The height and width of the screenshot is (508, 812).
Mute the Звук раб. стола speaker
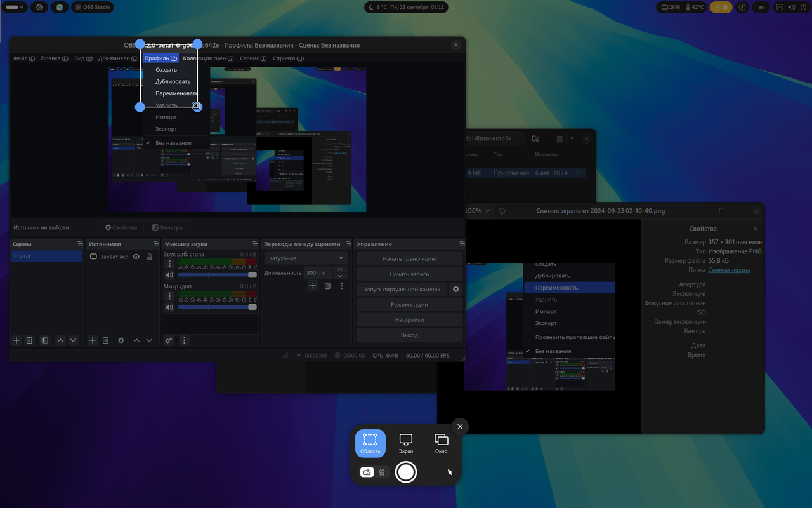[x=169, y=275]
